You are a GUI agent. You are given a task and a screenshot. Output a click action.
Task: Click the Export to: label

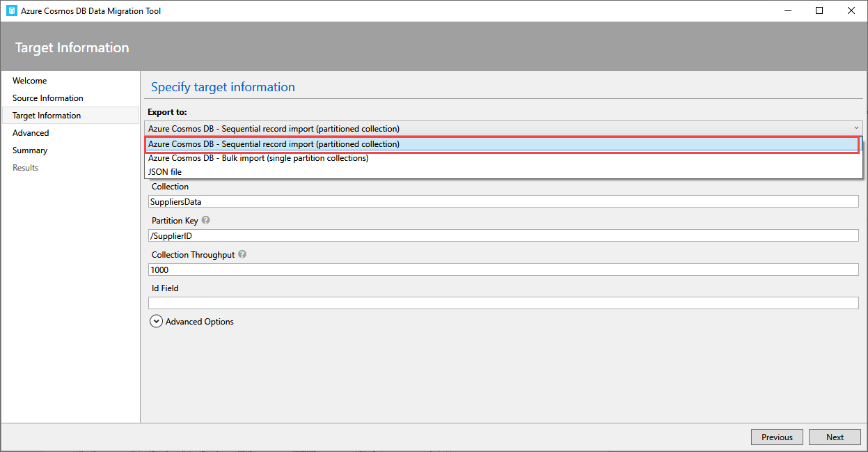[167, 112]
